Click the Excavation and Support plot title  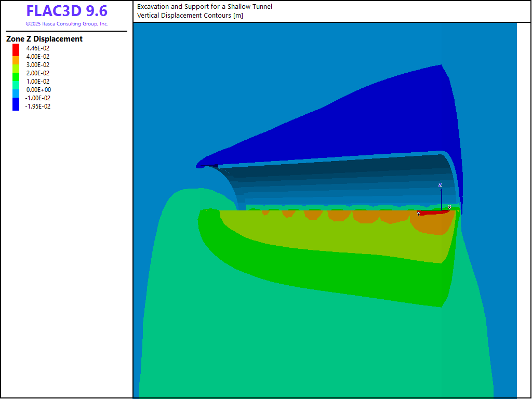click(204, 7)
